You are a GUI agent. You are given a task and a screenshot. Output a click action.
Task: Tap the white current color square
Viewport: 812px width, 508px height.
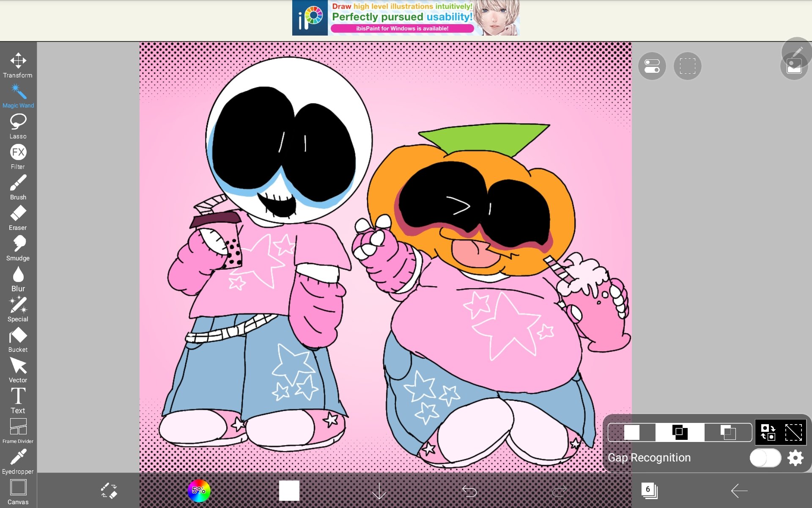tap(289, 491)
